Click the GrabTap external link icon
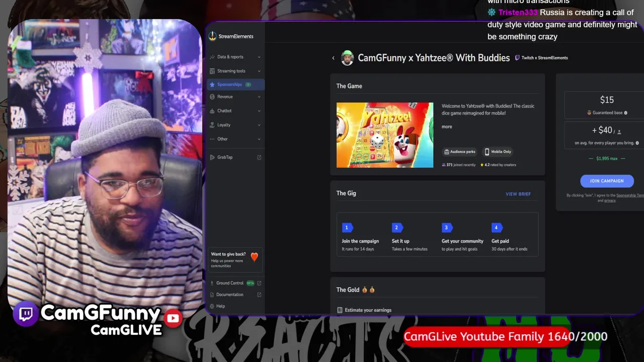This screenshot has width=644, height=362. 259,157
